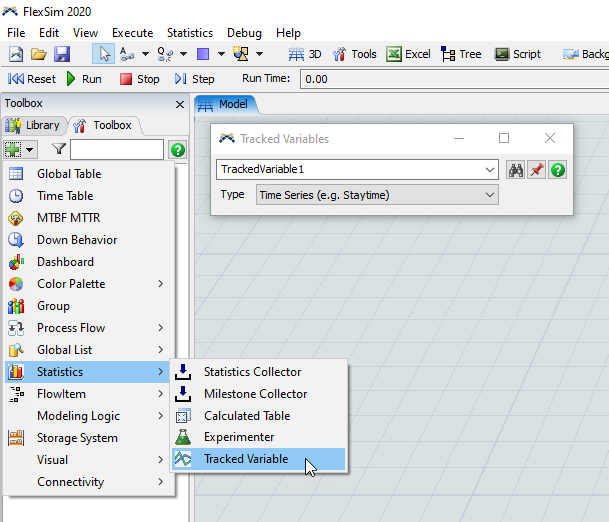The image size is (609, 522).
Task: Click the Save Model floppy icon
Action: point(62,54)
